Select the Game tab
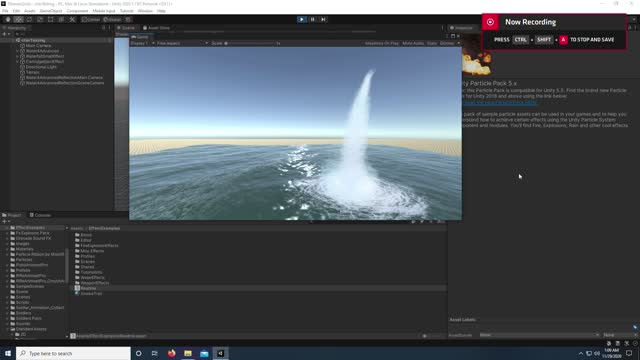 tap(140, 37)
